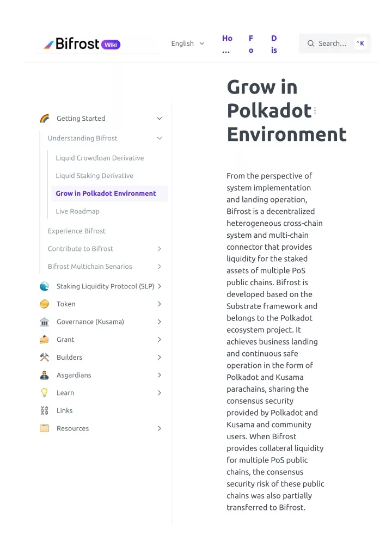Expand the Resources section arrow
Image resolution: width=392 pixels, height=554 pixels.
[160, 428]
